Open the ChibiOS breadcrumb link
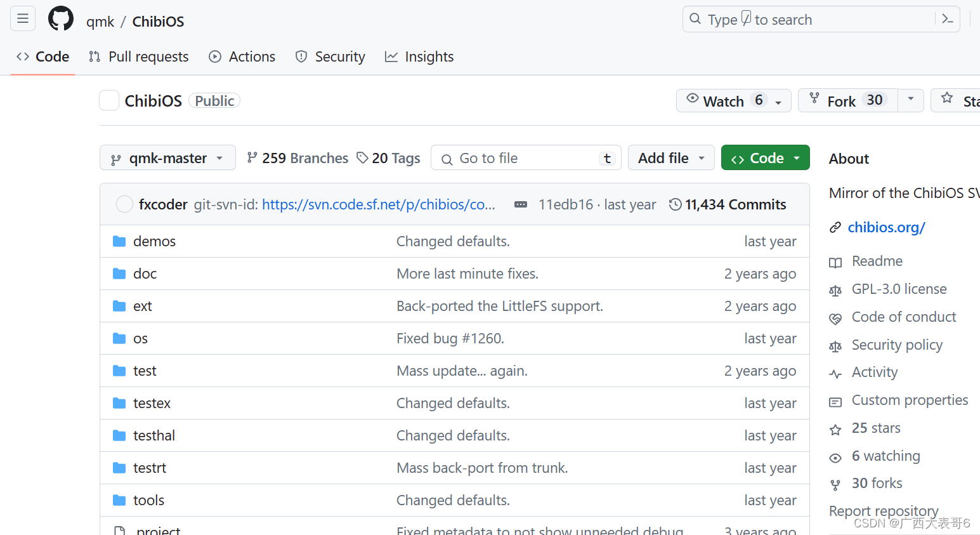Image resolution: width=980 pixels, height=535 pixels. (x=158, y=22)
